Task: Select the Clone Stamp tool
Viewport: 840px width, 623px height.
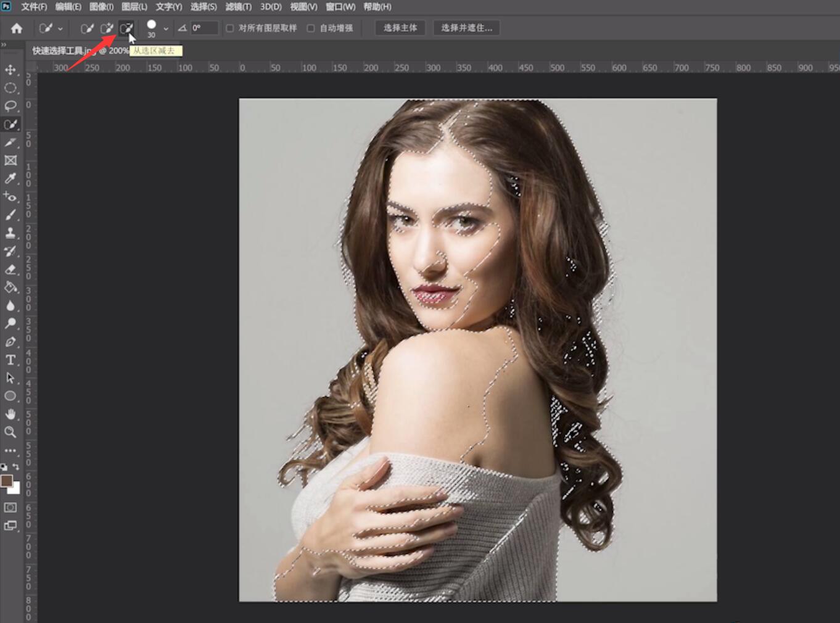Action: point(10,233)
